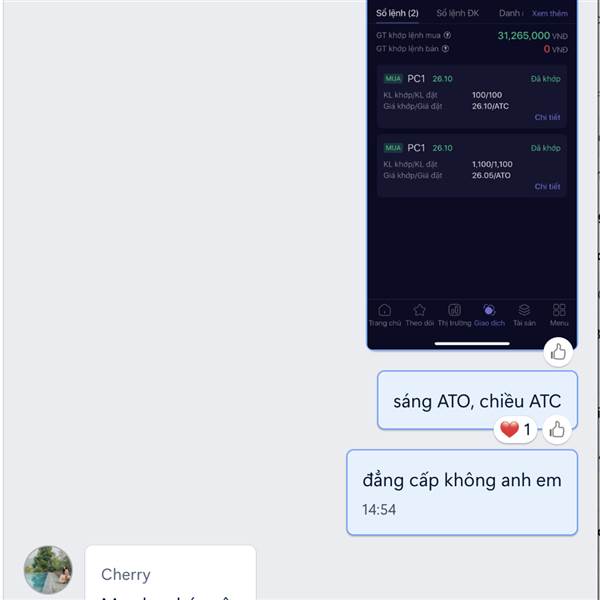The height and width of the screenshot is (600, 600).
Task: Click the Cherry sender name
Action: tap(126, 574)
